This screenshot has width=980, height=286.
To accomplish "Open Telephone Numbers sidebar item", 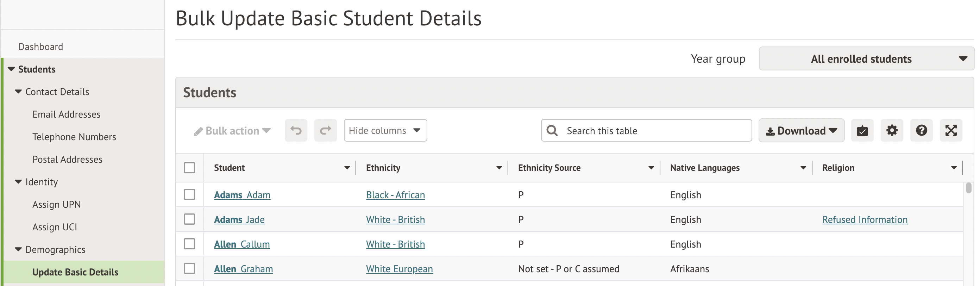I will (74, 137).
